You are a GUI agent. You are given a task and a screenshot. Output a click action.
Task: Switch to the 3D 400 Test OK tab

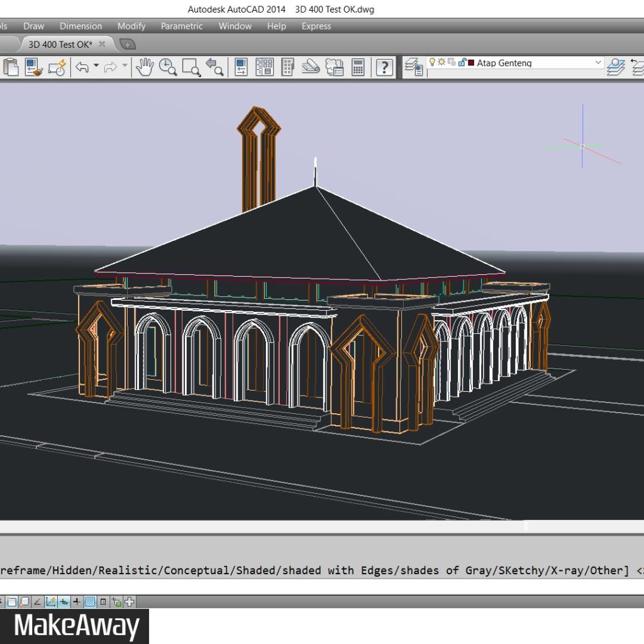(60, 44)
